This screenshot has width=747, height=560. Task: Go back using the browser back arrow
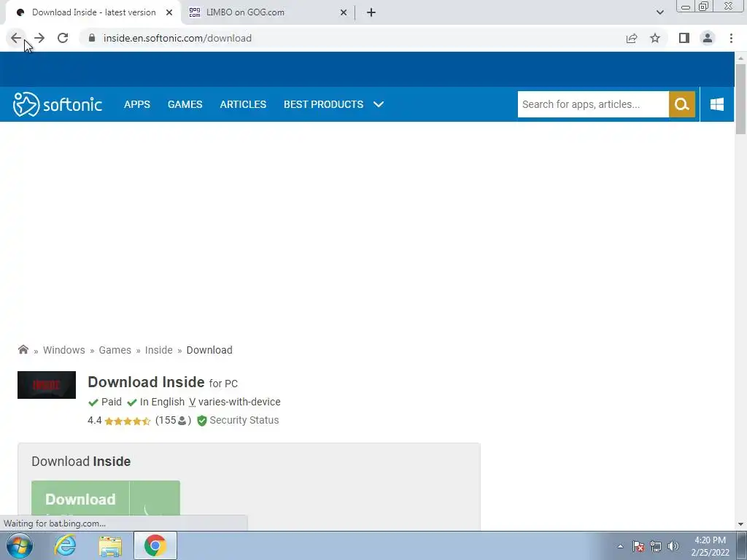(16, 38)
